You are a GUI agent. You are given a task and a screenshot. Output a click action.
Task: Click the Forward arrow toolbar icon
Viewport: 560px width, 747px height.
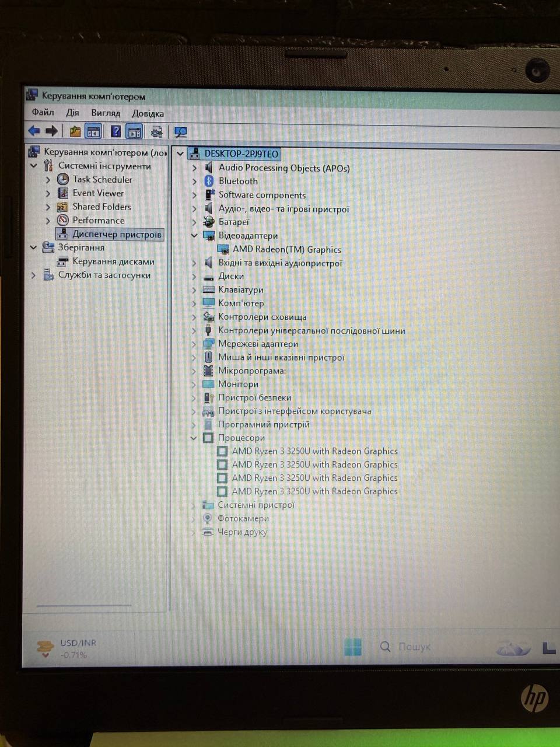coord(52,131)
